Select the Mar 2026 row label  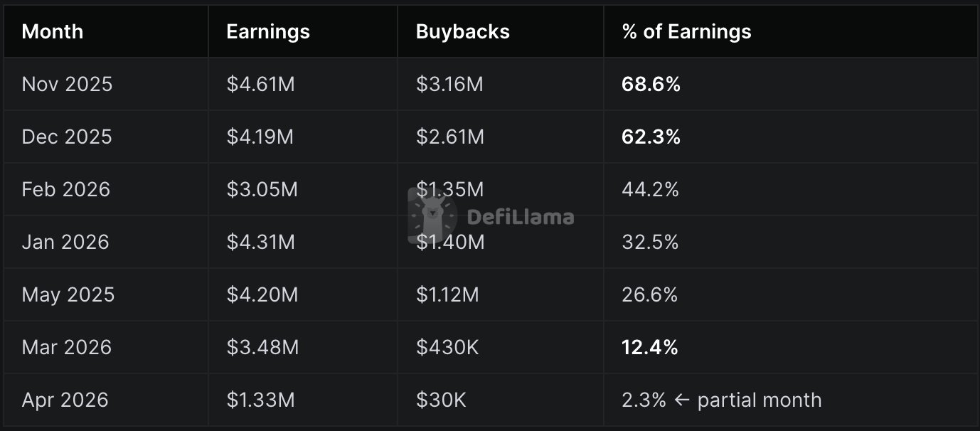pyautogui.click(x=67, y=348)
